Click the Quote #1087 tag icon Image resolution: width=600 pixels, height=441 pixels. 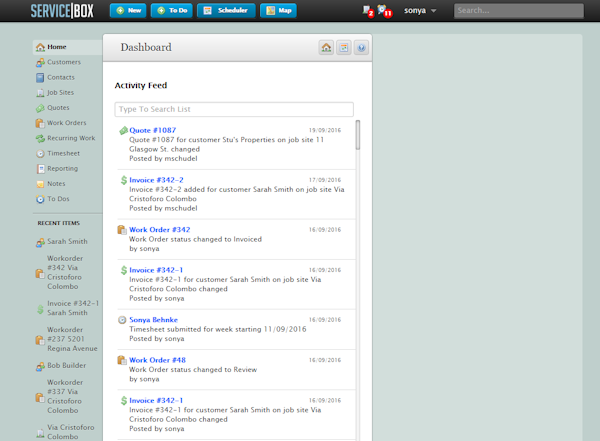(122, 131)
